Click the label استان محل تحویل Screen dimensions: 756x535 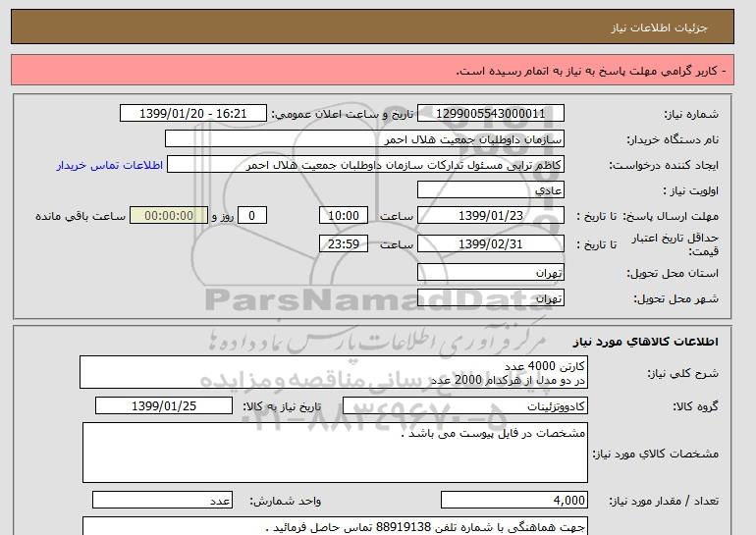pyautogui.click(x=673, y=273)
